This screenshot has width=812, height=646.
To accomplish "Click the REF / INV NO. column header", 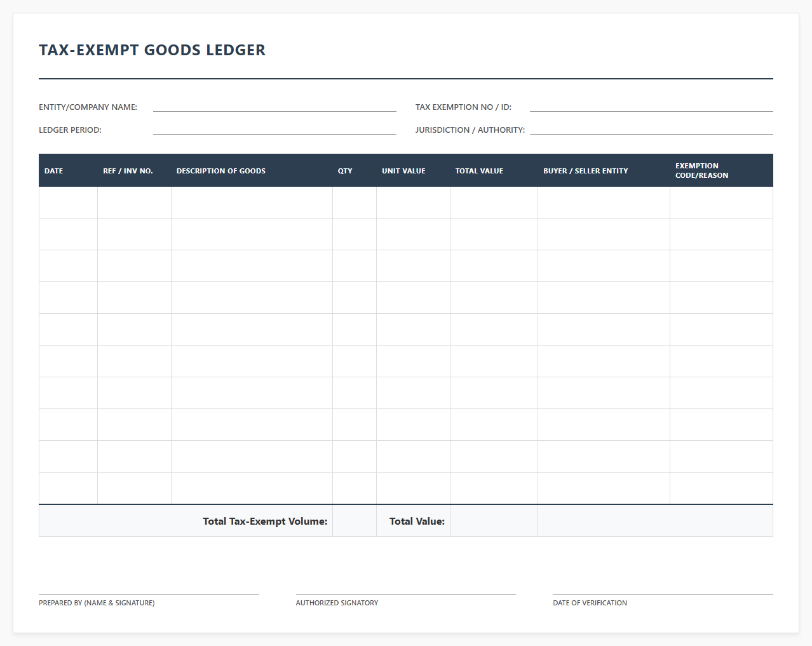I will [x=134, y=170].
